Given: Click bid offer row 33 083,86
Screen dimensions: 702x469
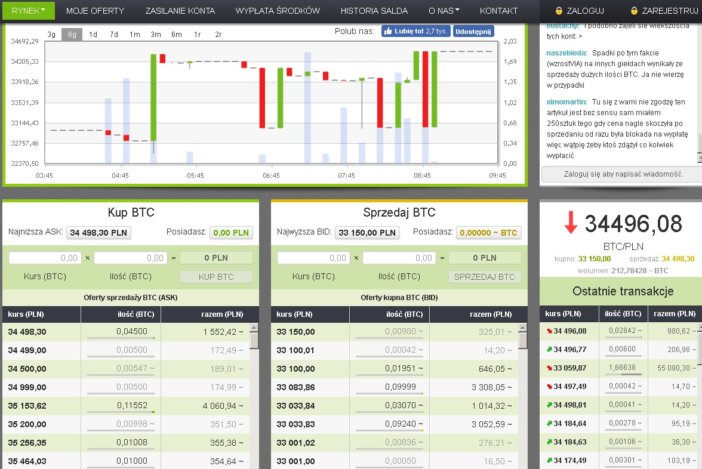Looking at the screenshot, I should [x=394, y=388].
